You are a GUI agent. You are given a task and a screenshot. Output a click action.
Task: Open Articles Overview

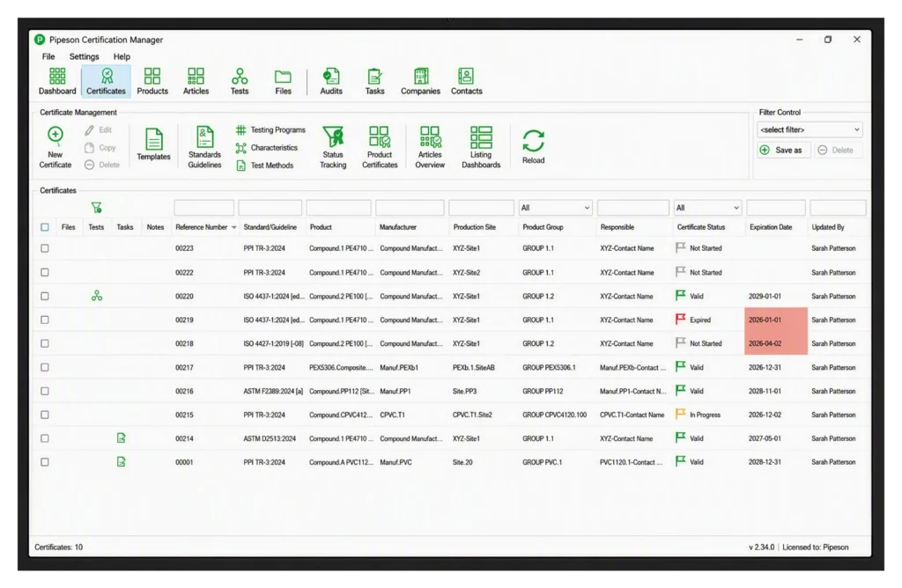[430, 147]
